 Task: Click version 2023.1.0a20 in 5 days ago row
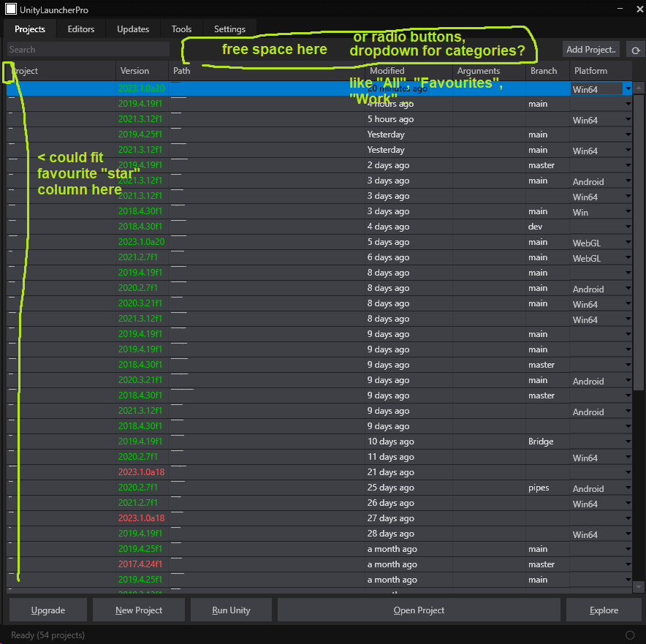(141, 242)
